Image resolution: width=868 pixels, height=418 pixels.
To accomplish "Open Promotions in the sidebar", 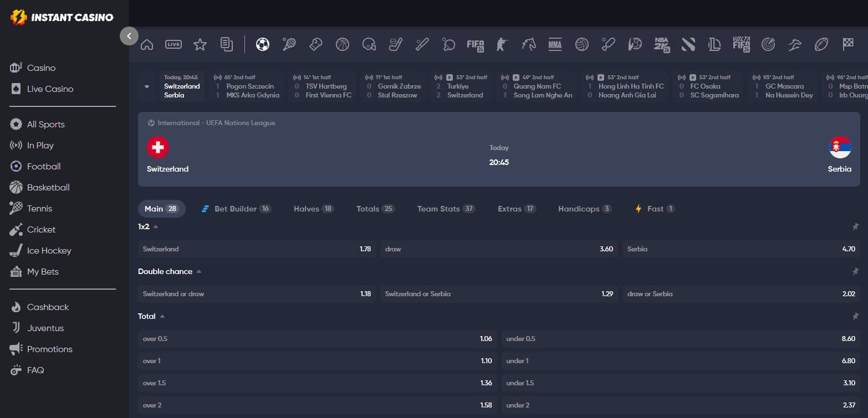I will pos(42,349).
